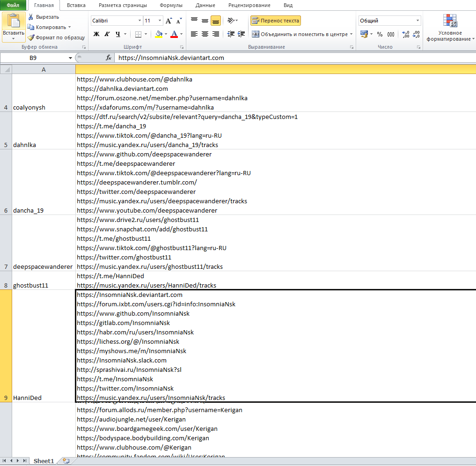This screenshot has width=476, height=466.
Task: Align text to middle of cell
Action: click(205, 21)
